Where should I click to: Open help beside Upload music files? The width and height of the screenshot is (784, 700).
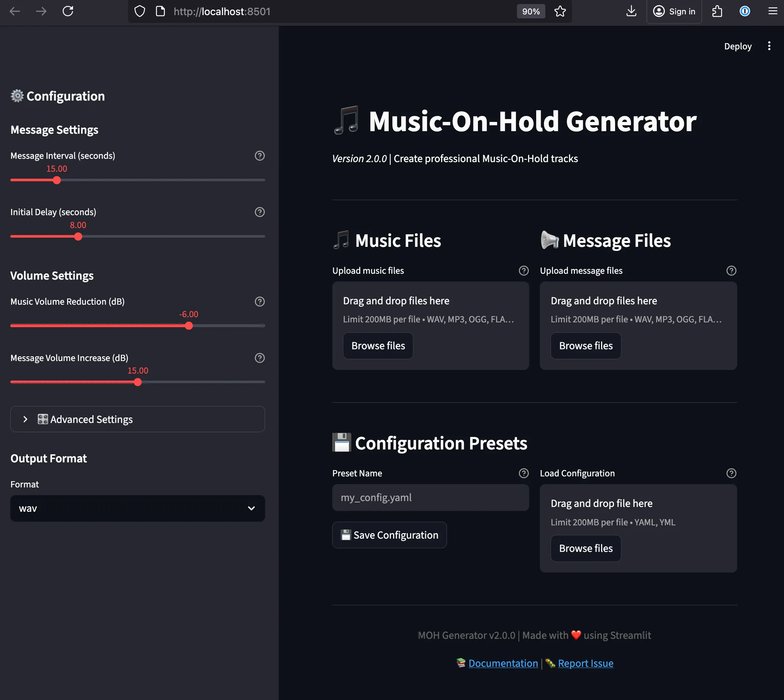[x=523, y=271]
